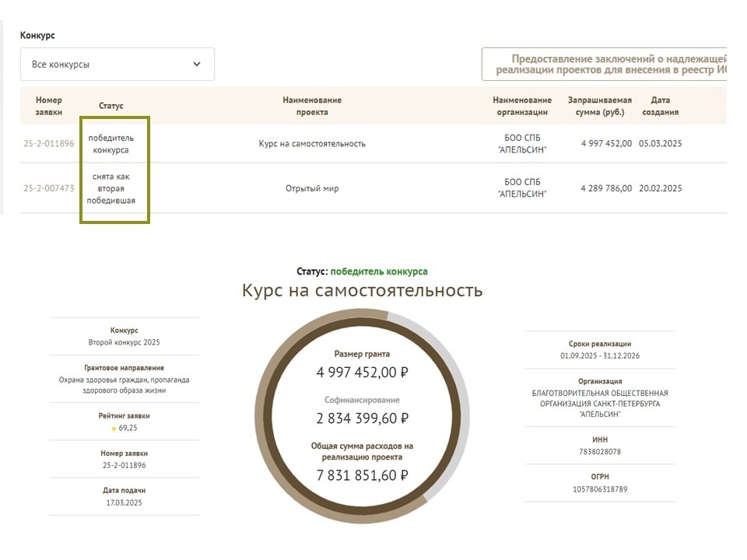Click 'Запрашиваемая сумма (руб.)' column header

click(x=599, y=106)
